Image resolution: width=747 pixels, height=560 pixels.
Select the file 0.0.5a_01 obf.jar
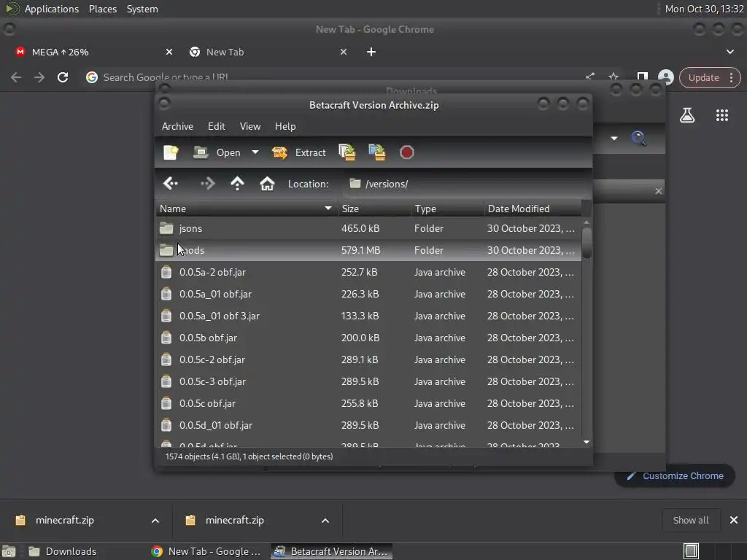pyautogui.click(x=368, y=295)
